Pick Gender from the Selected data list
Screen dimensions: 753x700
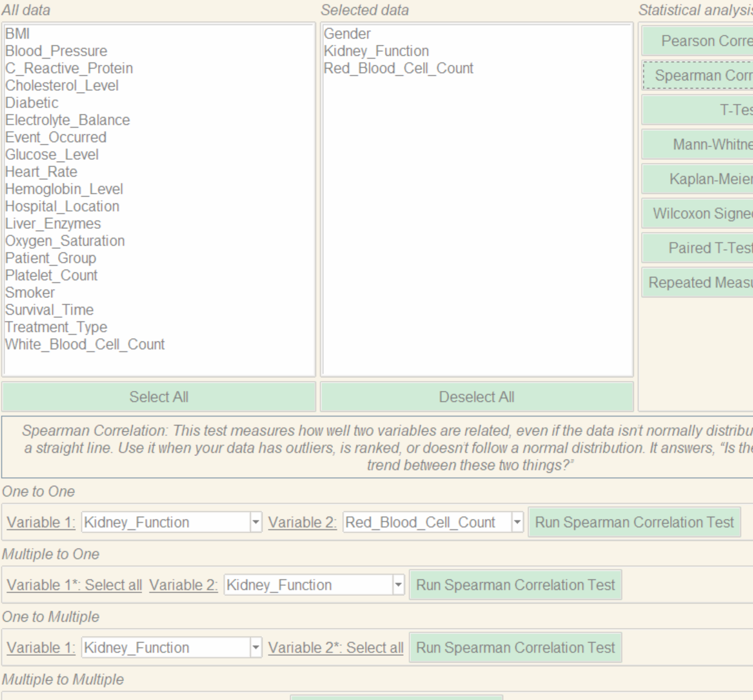point(347,34)
